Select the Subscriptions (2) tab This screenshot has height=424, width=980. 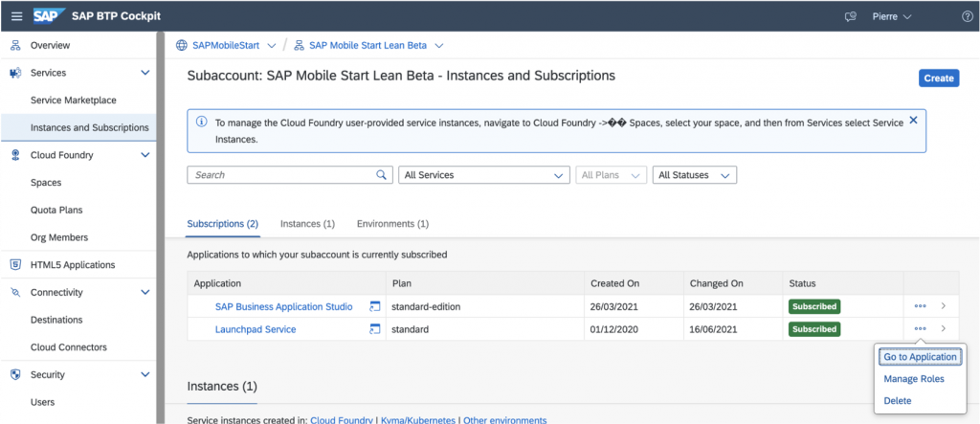pos(222,224)
